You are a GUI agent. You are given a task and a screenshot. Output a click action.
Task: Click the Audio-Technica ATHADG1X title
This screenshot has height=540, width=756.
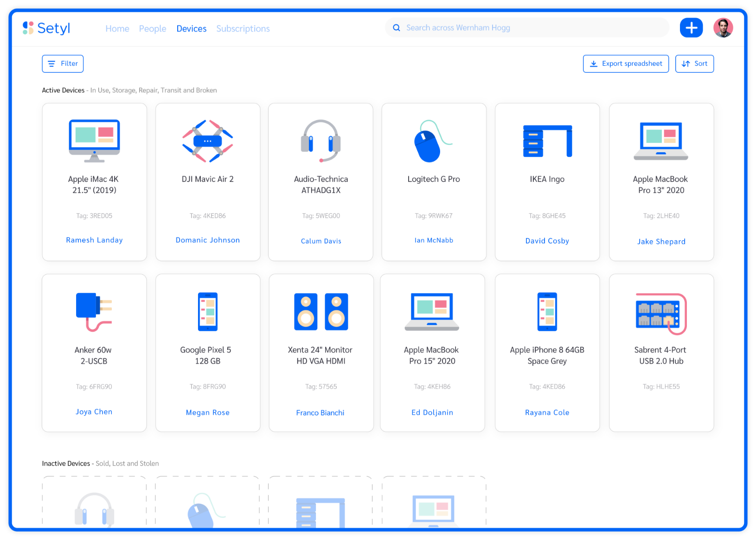pos(321,185)
